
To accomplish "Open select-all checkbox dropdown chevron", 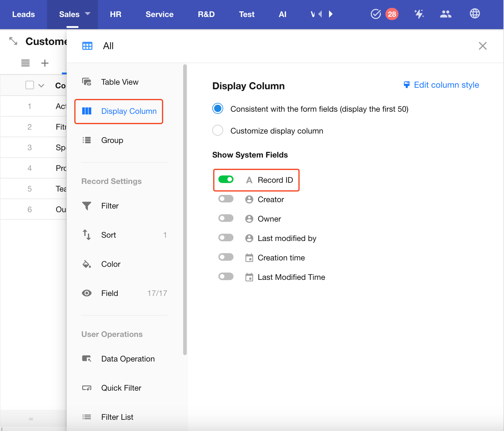I will click(x=42, y=86).
